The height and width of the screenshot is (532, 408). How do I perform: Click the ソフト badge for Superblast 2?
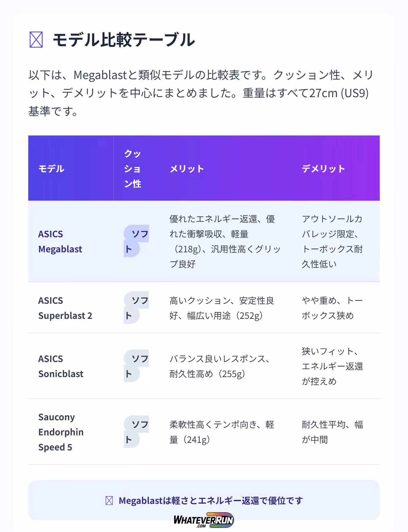pos(136,308)
